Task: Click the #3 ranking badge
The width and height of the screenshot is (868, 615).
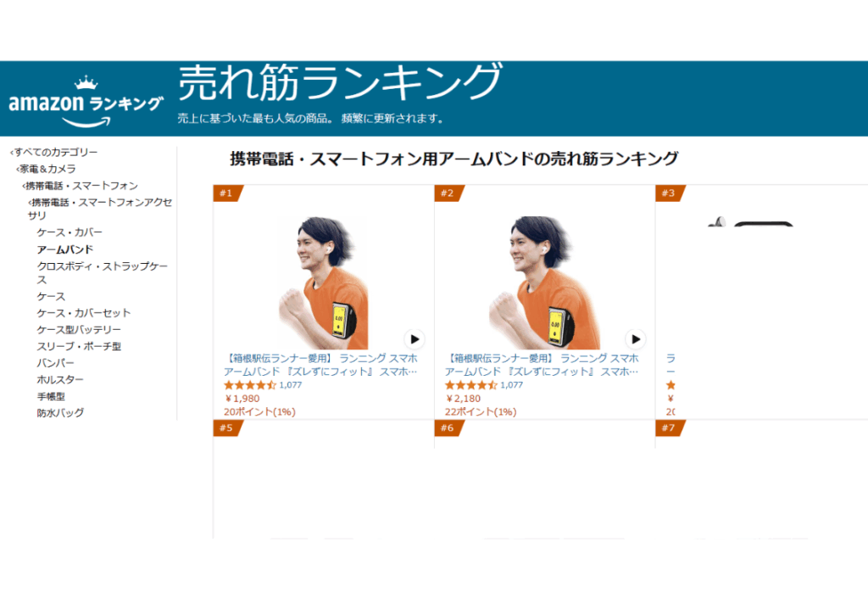Action: [670, 193]
